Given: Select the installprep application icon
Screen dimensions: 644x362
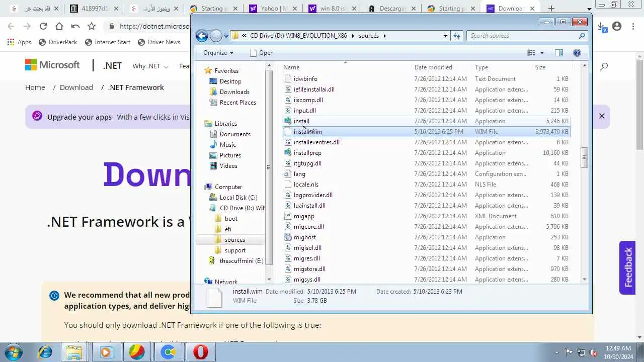Looking at the screenshot, I should point(288,152).
